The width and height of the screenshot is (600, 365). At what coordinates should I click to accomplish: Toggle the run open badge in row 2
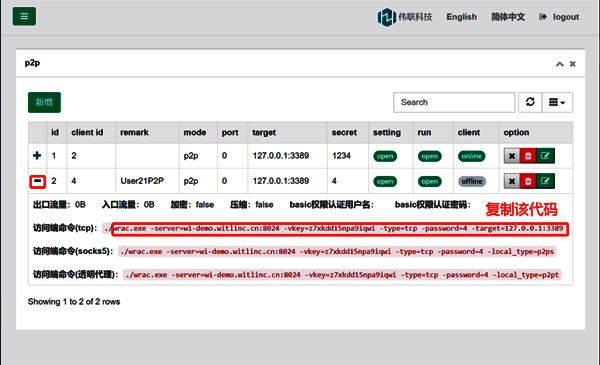click(x=429, y=181)
